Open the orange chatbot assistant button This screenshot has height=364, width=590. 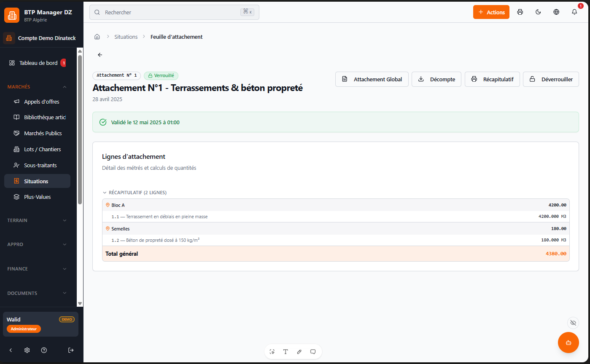click(x=568, y=343)
